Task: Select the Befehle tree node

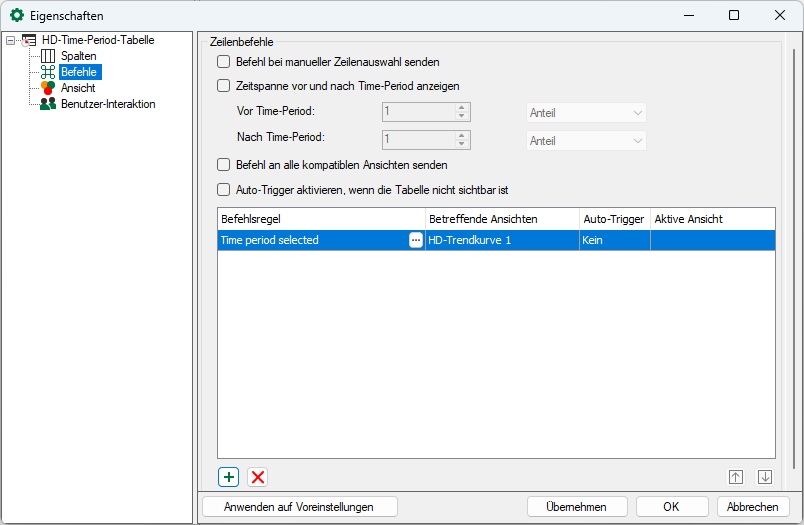Action: pyautogui.click(x=80, y=72)
